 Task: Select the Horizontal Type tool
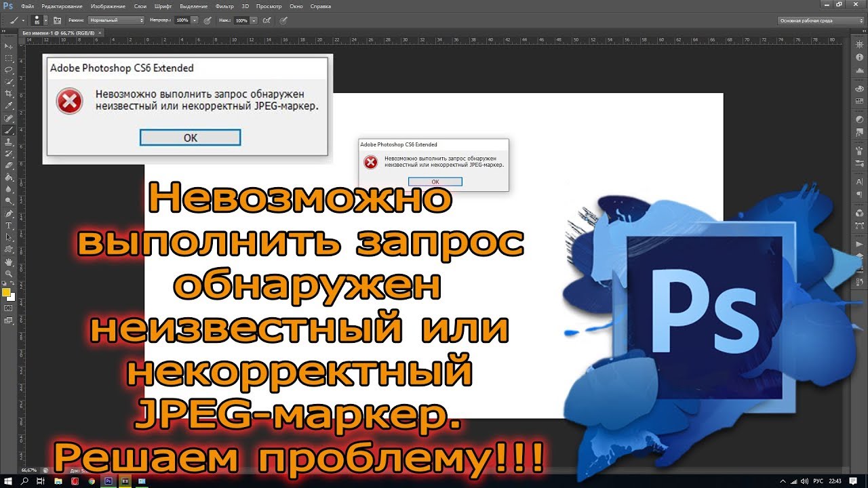click(9, 225)
